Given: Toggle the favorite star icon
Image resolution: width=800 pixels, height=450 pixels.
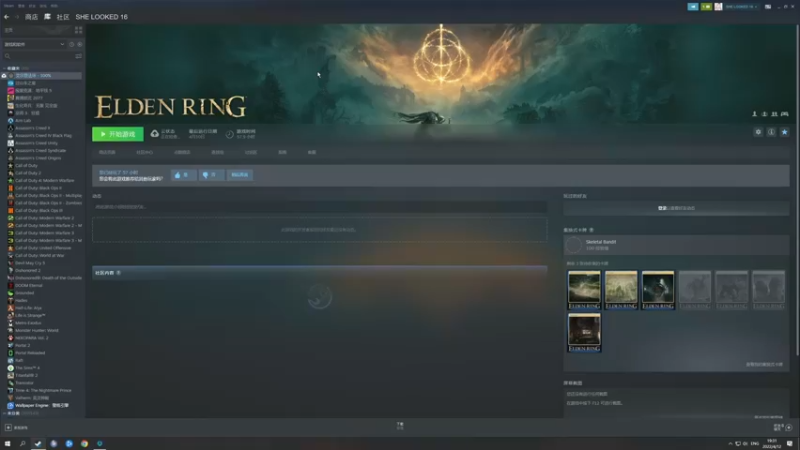Looking at the screenshot, I should [785, 132].
